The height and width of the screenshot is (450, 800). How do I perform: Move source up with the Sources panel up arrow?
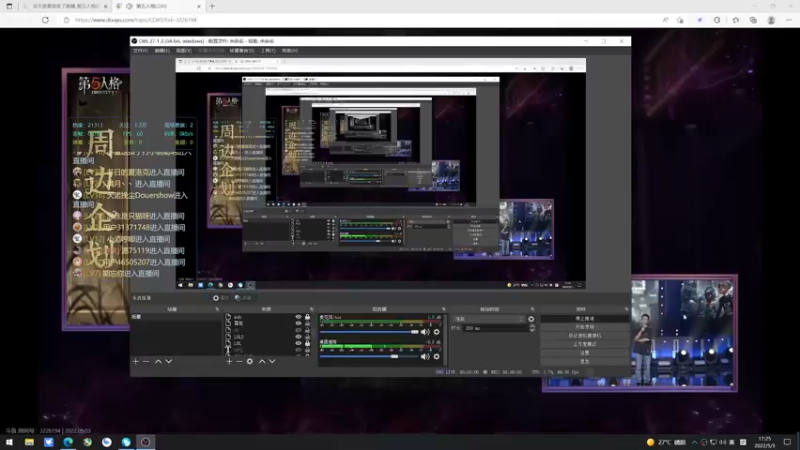[x=262, y=361]
